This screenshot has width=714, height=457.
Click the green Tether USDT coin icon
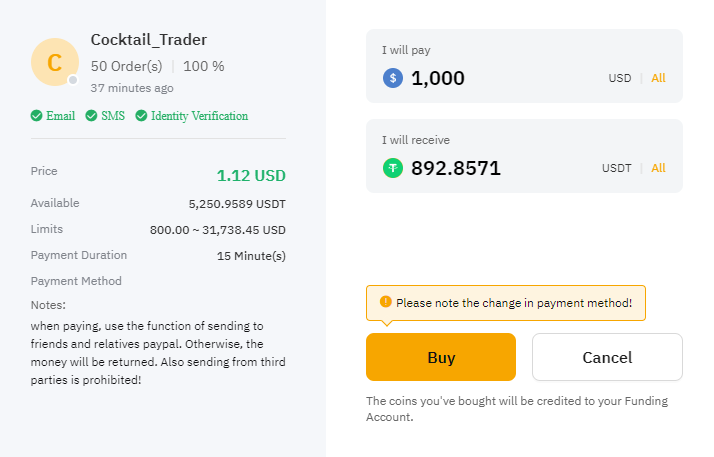(393, 168)
